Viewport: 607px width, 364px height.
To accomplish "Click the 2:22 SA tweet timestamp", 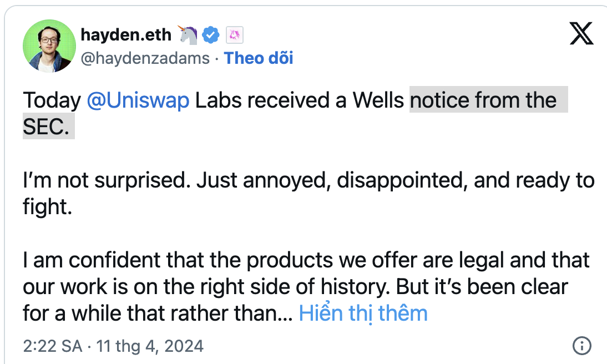I will tap(53, 347).
